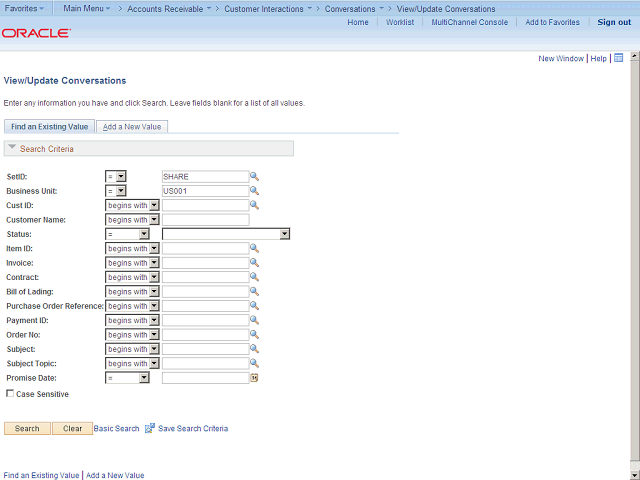Open lookup for Invoice field
This screenshot has width=640, height=480.
tap(254, 262)
